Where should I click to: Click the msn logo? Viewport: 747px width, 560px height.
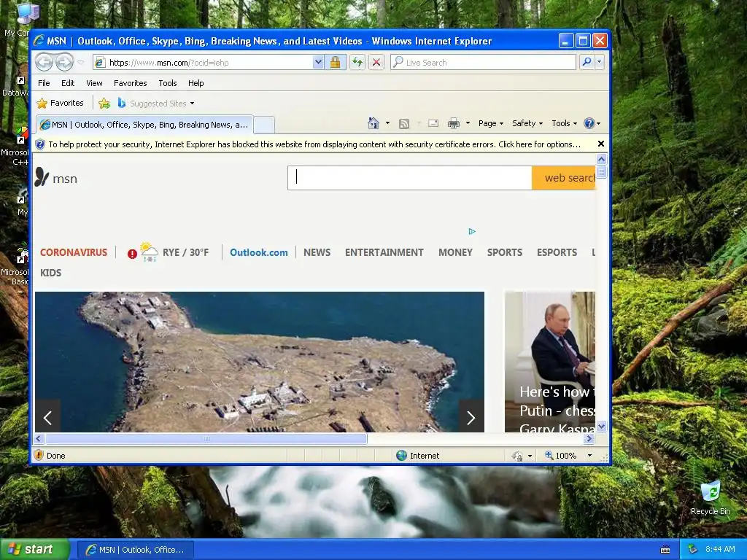[x=55, y=178]
